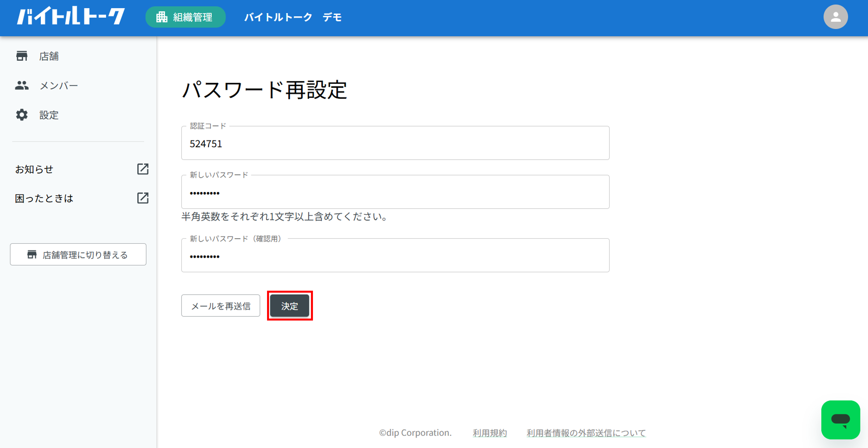Screen dimensions: 868x448
Task: Click the store icon beside 店舗
Action: tap(22, 56)
